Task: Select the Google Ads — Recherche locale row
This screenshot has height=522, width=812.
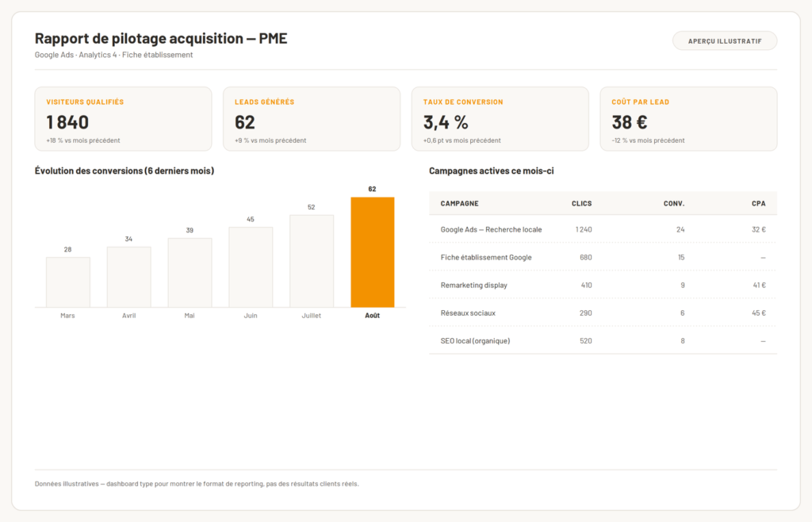Action: tap(603, 229)
